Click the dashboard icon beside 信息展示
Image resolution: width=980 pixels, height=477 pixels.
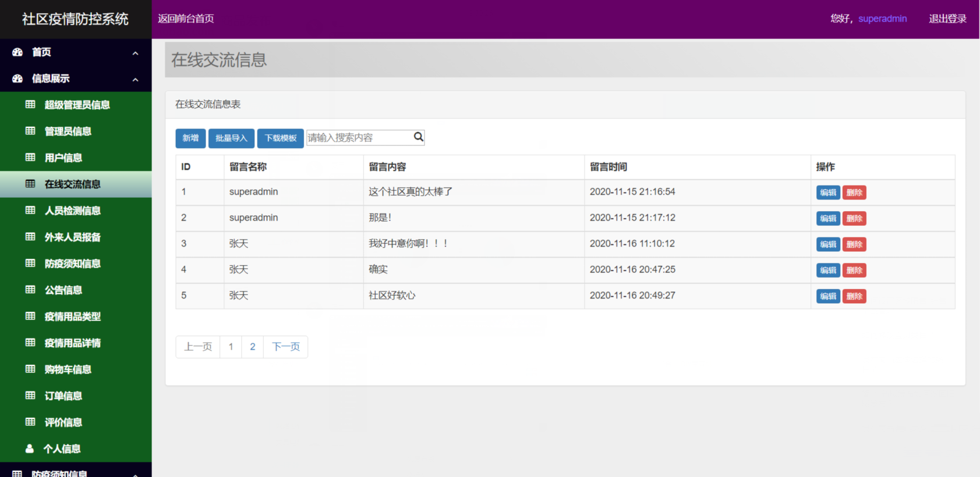coord(17,79)
